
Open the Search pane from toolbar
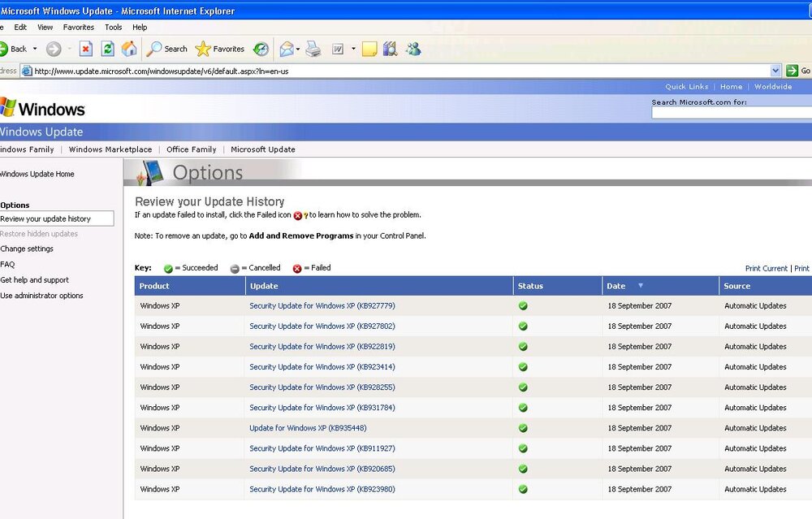166,50
